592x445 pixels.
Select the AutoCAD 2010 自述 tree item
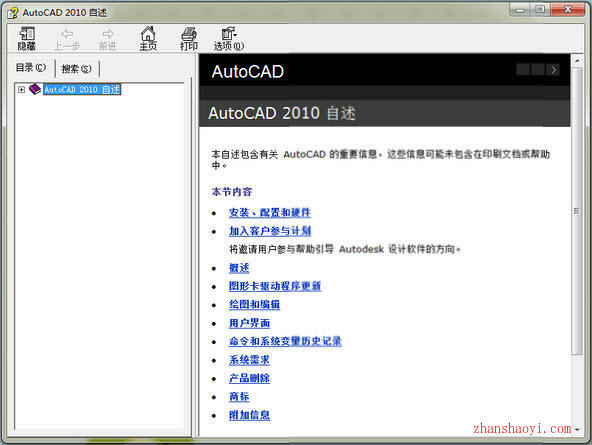click(82, 89)
